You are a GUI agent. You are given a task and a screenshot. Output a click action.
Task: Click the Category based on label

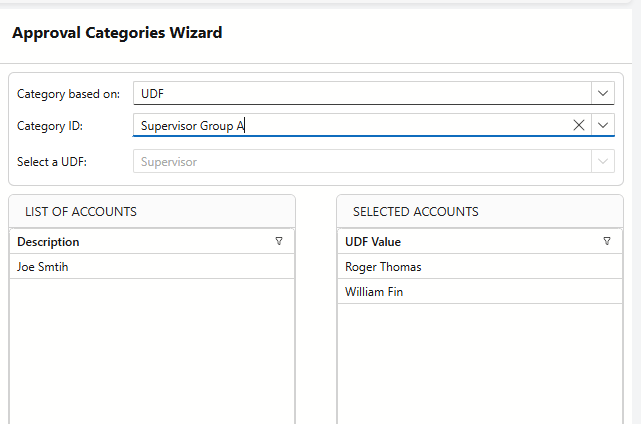(x=68, y=94)
